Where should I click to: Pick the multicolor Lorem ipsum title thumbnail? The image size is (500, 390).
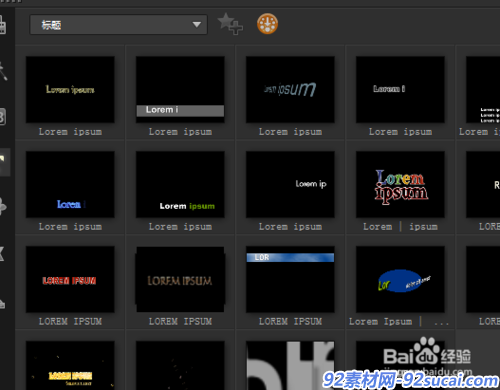400,184
